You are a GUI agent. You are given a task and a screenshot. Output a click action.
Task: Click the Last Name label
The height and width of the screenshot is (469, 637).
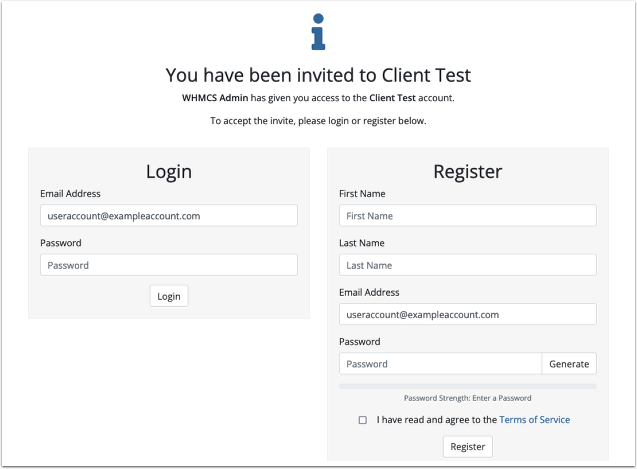(x=362, y=243)
